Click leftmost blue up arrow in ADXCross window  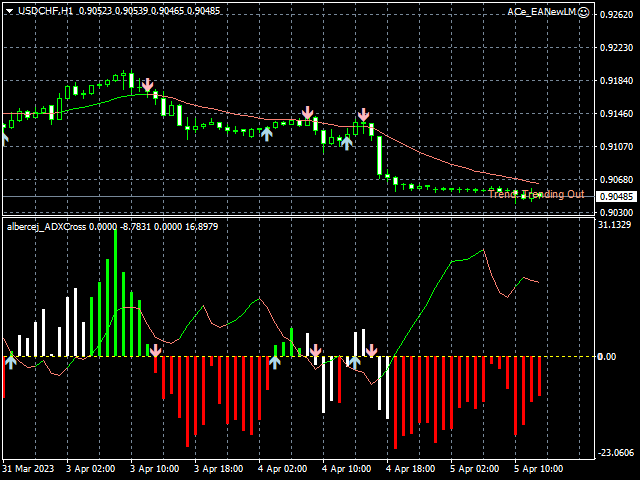(10, 362)
